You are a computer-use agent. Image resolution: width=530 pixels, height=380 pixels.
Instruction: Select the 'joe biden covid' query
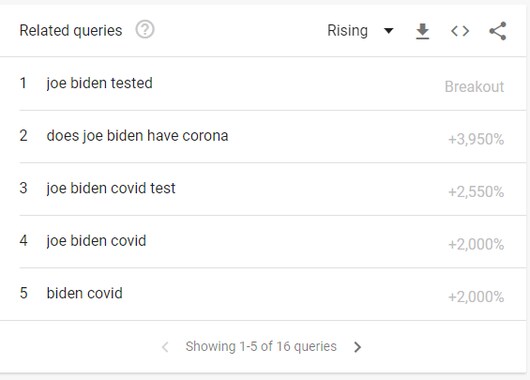pos(96,241)
